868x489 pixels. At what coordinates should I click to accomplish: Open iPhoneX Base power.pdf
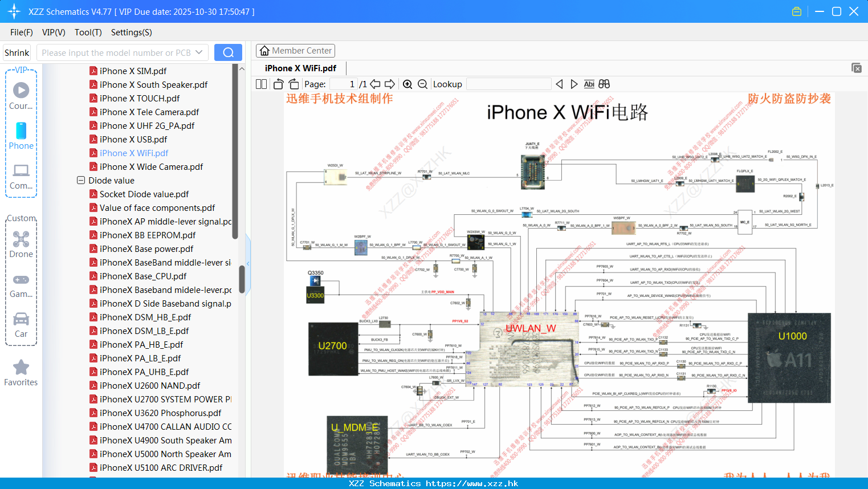click(x=146, y=248)
